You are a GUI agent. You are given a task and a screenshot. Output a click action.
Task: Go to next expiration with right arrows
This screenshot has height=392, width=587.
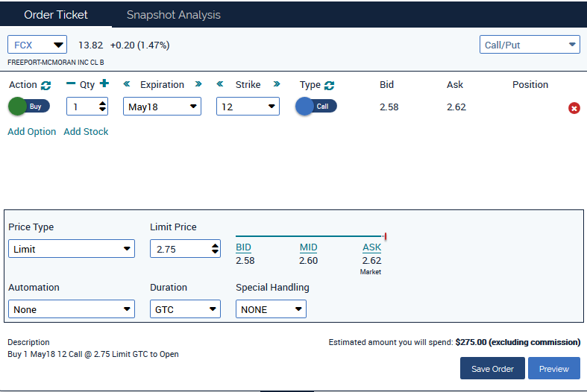[198, 84]
